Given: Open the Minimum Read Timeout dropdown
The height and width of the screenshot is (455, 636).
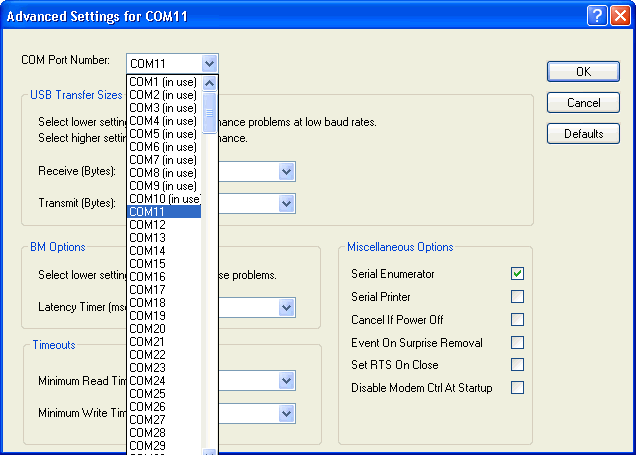Looking at the screenshot, I should pos(286,381).
